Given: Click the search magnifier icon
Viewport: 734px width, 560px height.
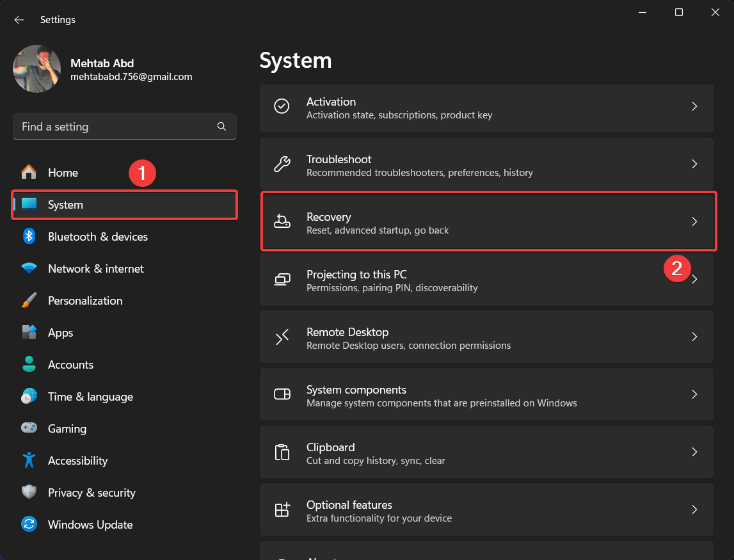Looking at the screenshot, I should (x=221, y=127).
